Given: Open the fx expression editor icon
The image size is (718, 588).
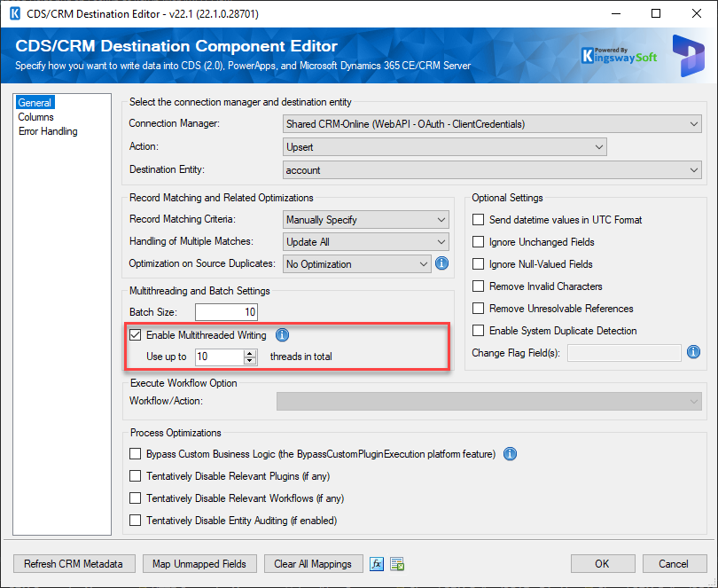Looking at the screenshot, I should coord(377,564).
